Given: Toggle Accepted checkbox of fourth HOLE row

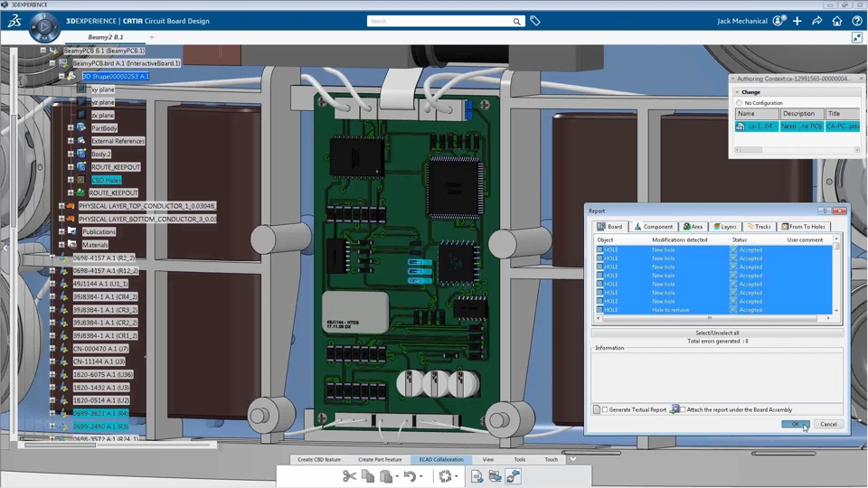Looking at the screenshot, I should (x=733, y=276).
